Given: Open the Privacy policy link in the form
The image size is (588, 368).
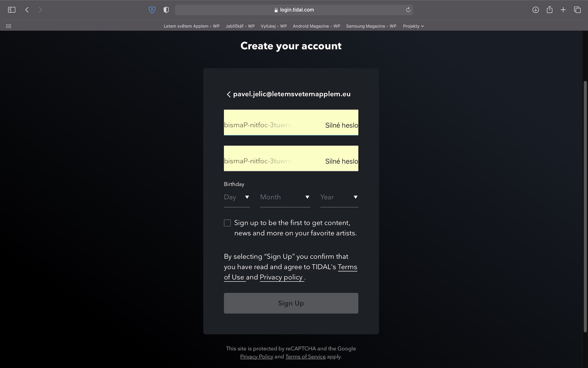Looking at the screenshot, I should (x=282, y=277).
